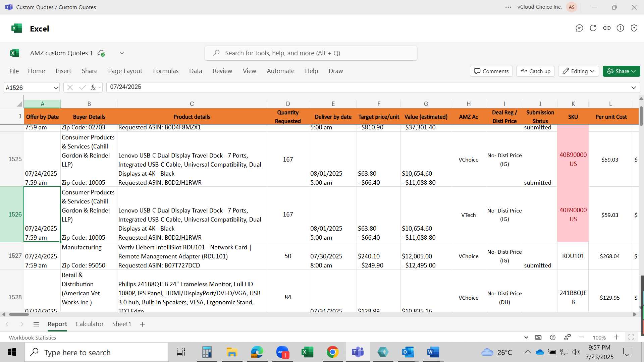Open the tab info icon
The height and width of the screenshot is (362, 644).
point(621,28)
